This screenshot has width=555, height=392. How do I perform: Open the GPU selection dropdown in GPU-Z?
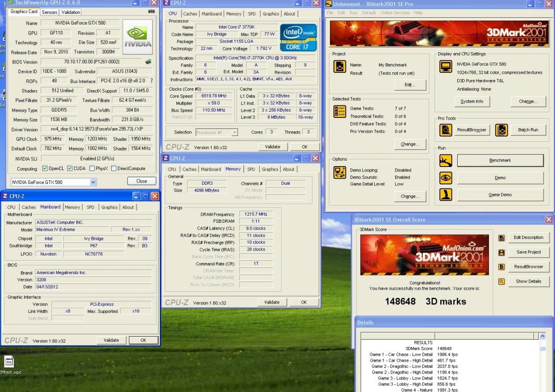[x=93, y=182]
